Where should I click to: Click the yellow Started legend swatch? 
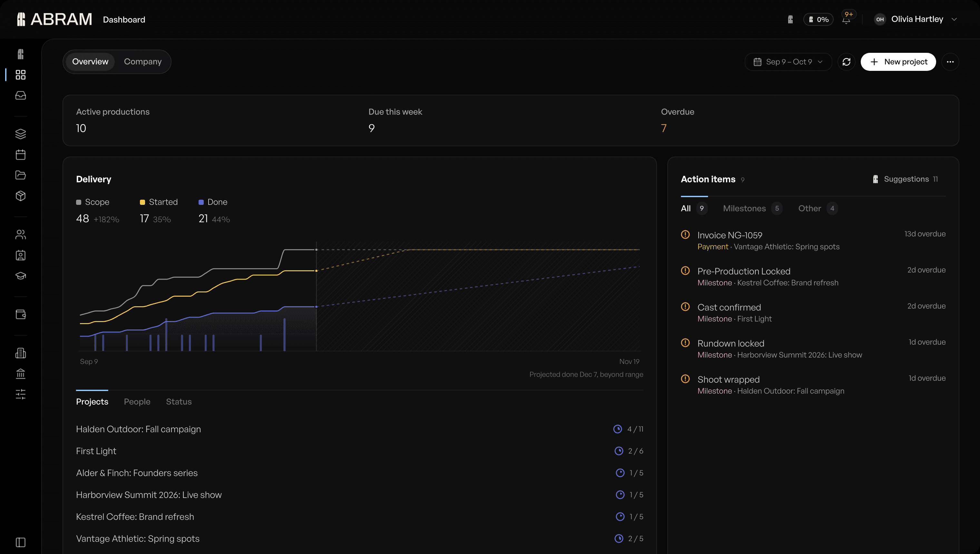(142, 202)
